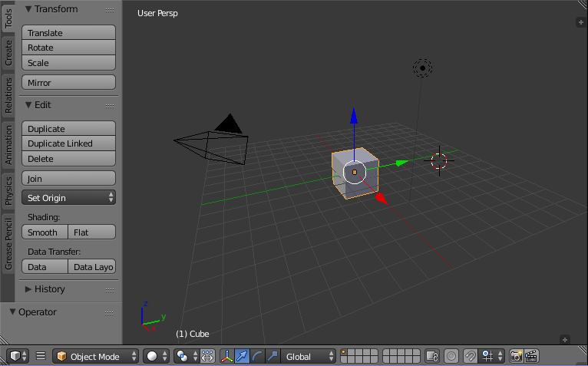Screen dimensions: 588x366
Task: Open the Global transform orientation dropdown
Action: (308, 356)
